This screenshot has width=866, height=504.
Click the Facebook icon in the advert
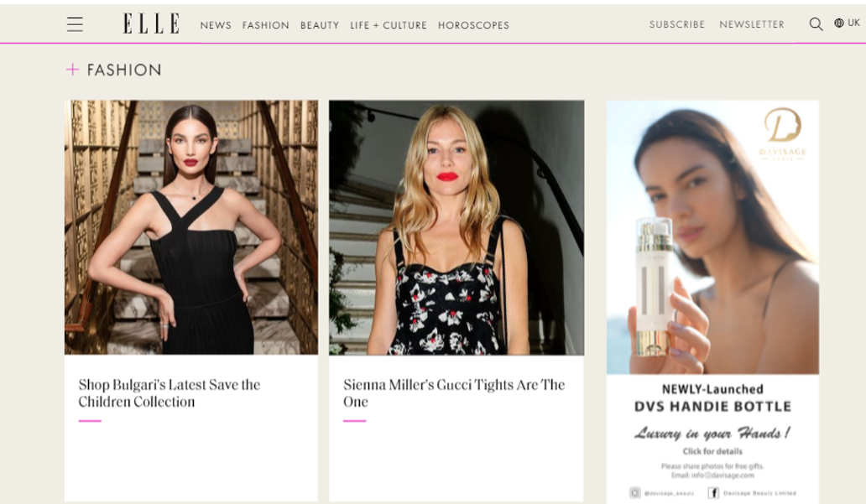pos(713,492)
